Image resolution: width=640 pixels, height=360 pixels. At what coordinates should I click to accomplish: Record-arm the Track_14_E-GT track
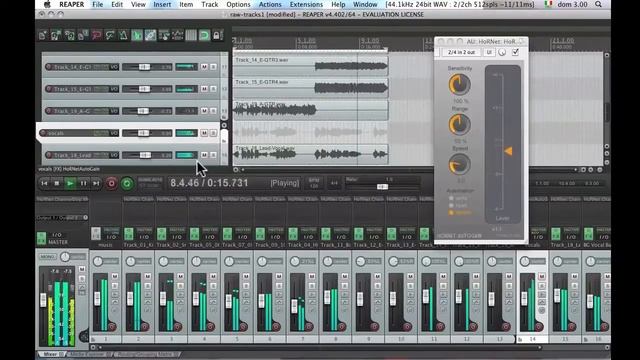click(x=49, y=67)
